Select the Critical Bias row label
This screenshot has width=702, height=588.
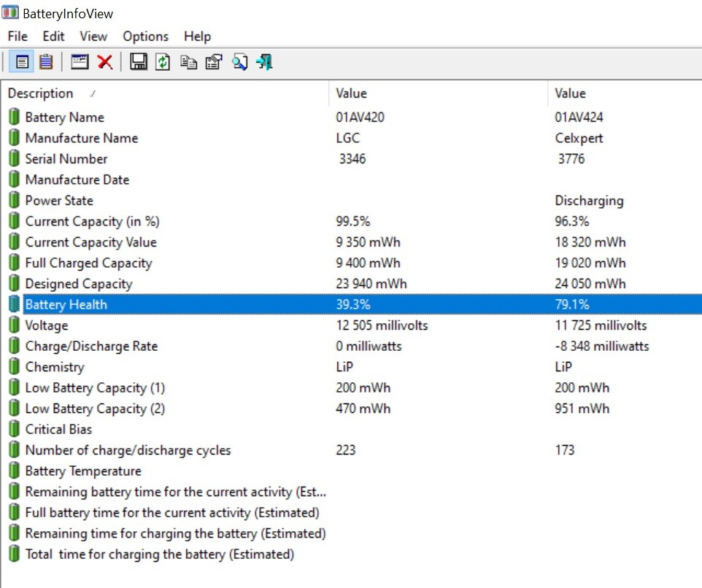click(58, 429)
